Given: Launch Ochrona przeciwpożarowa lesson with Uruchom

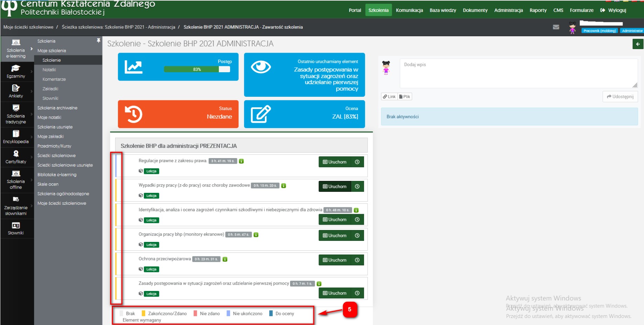Looking at the screenshot, I should 335,260.
